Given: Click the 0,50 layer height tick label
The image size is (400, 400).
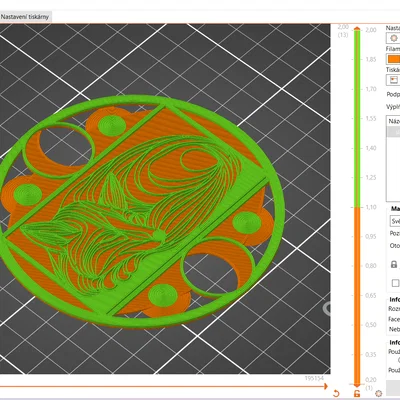Looking at the screenshot, I should pyautogui.click(x=371, y=325).
